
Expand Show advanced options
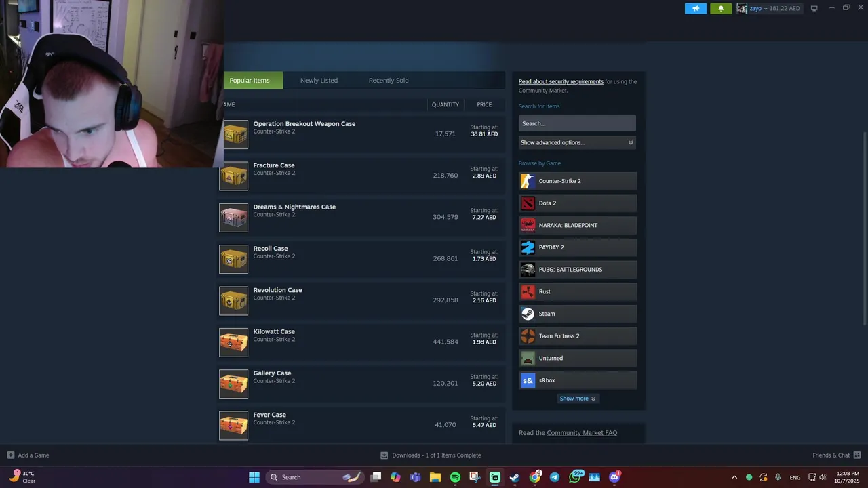point(577,142)
